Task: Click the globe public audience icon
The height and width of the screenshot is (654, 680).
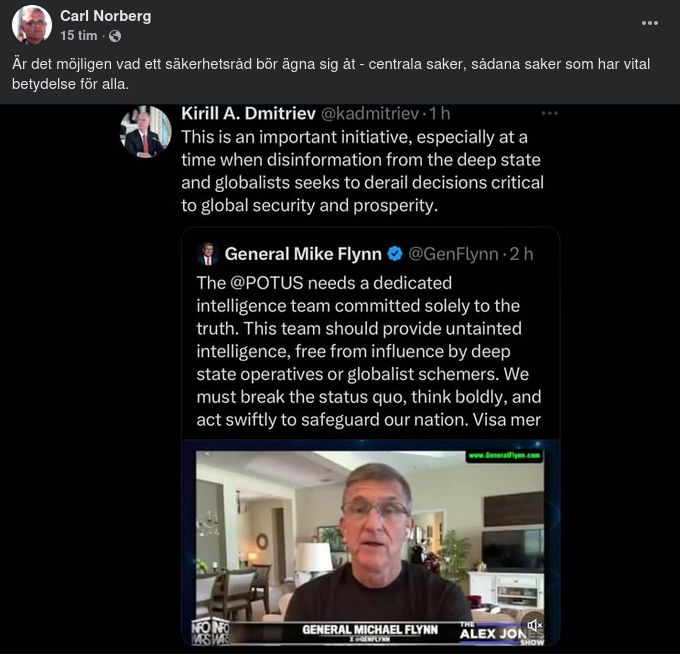Action: (x=115, y=36)
